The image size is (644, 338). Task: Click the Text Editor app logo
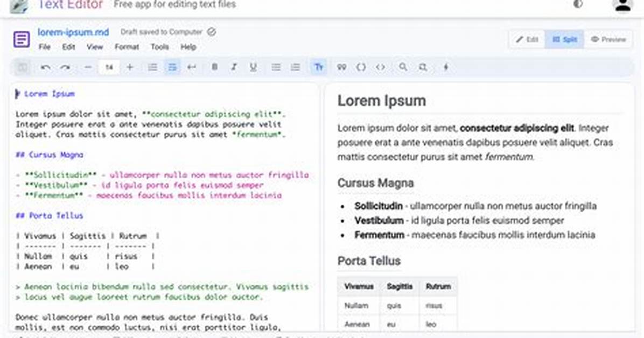[19, 6]
